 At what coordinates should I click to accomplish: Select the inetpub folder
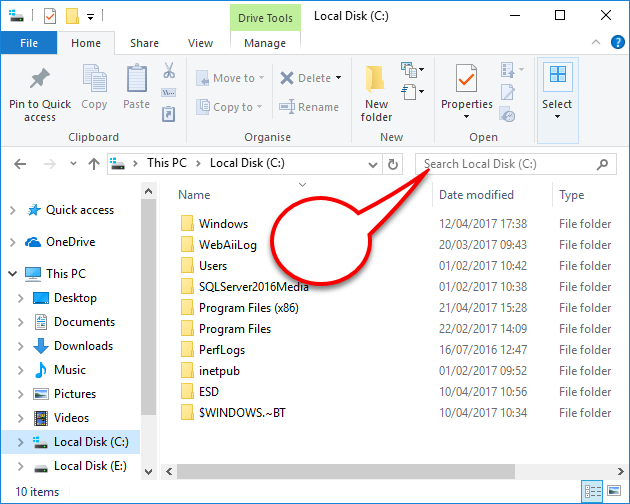point(210,371)
